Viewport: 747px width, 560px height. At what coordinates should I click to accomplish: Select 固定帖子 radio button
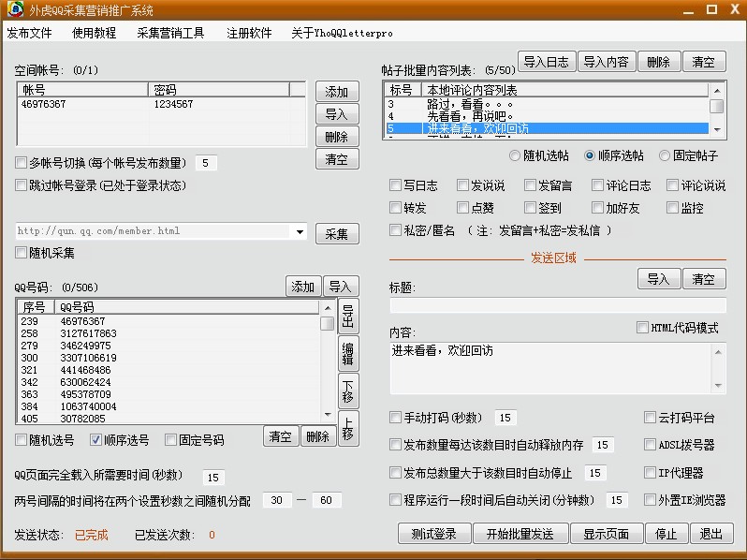pyautogui.click(x=664, y=155)
